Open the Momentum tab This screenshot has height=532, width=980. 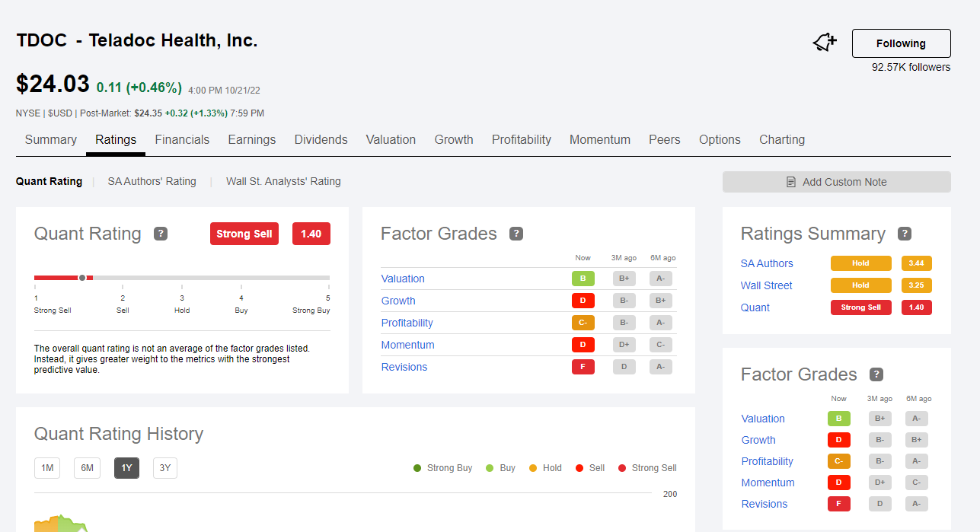(x=600, y=140)
